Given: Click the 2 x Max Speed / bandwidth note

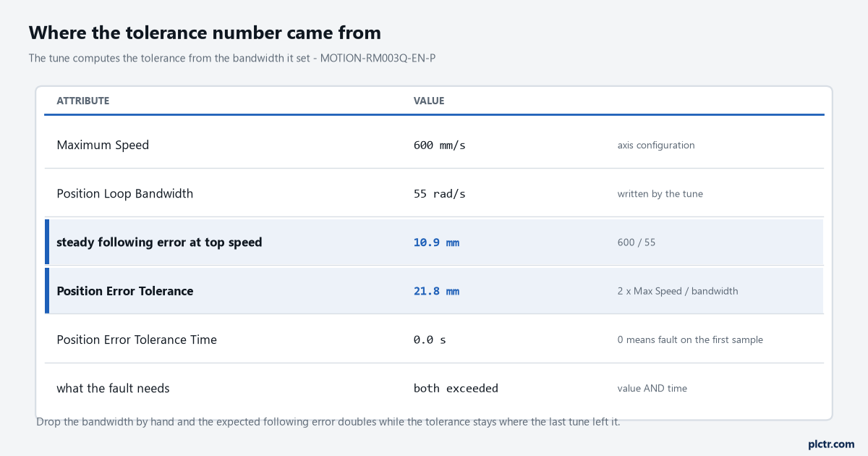Looking at the screenshot, I should pyautogui.click(x=678, y=291).
